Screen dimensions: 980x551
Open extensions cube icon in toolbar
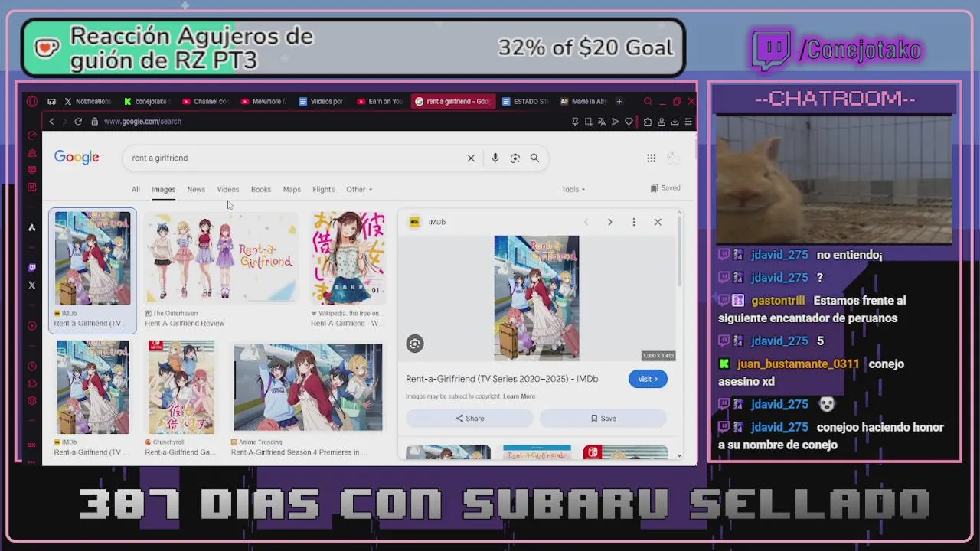[x=648, y=122]
